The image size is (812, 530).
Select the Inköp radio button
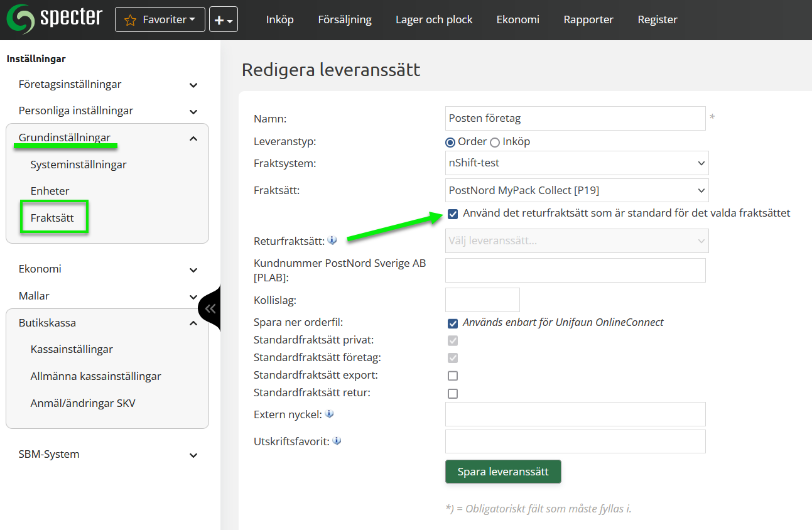[495, 143]
